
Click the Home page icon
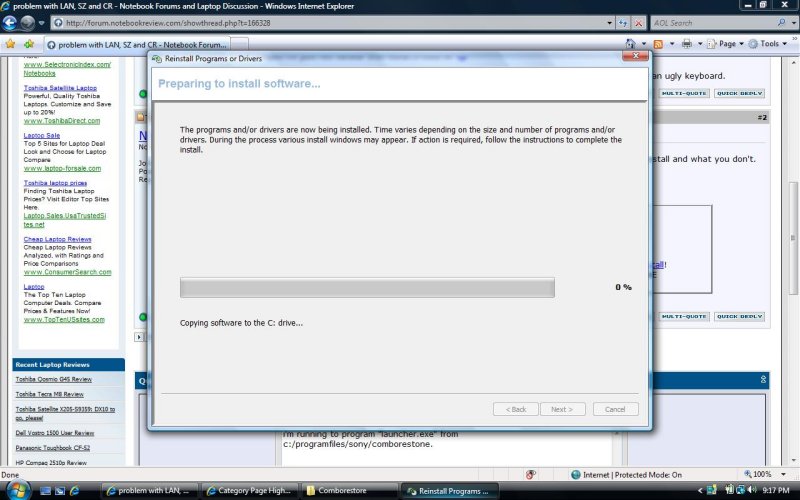pyautogui.click(x=631, y=44)
